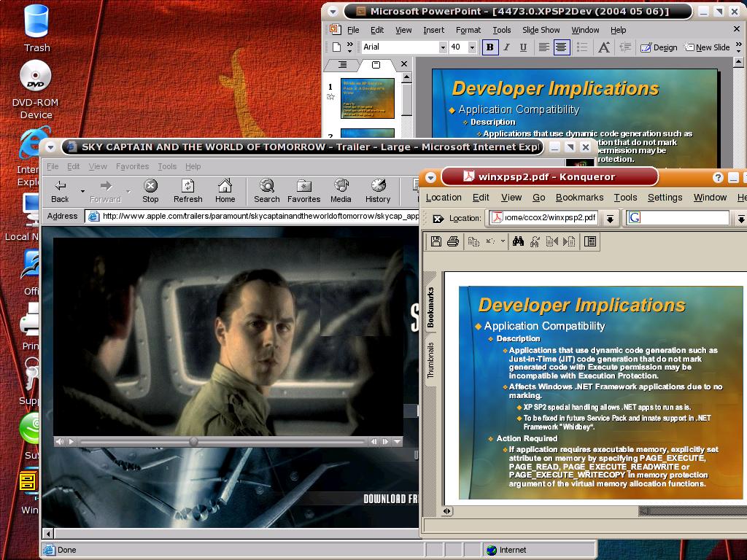Toggle Italic formatting in PowerPoint
This screenshot has width=747, height=560.
pos(507,47)
